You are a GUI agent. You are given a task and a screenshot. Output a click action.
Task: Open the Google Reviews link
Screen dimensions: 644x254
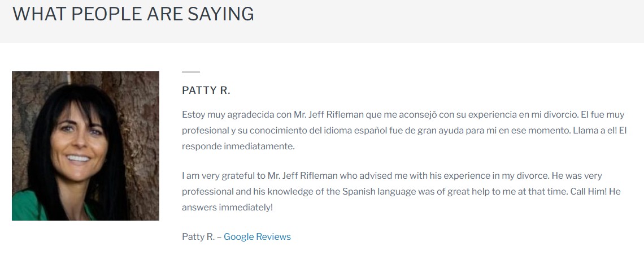point(257,237)
